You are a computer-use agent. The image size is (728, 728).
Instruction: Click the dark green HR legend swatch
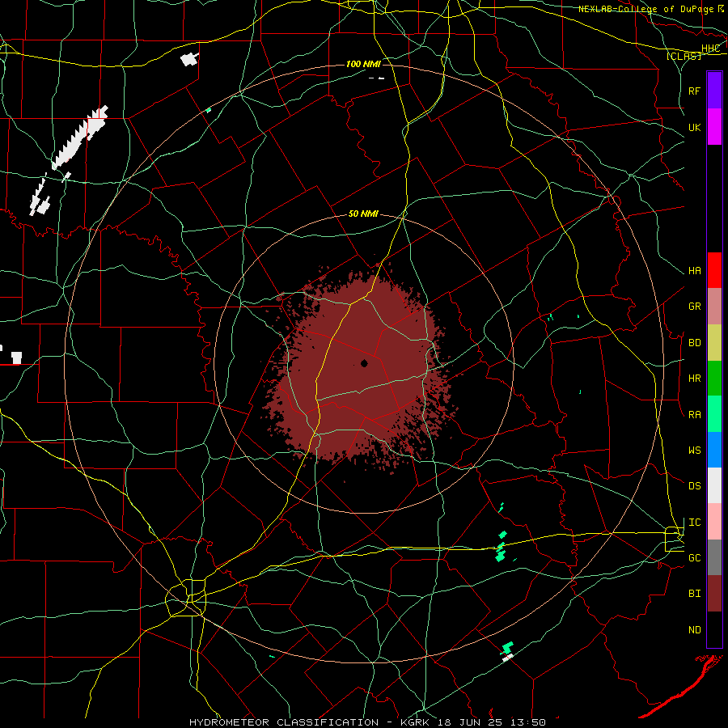pyautogui.click(x=714, y=379)
